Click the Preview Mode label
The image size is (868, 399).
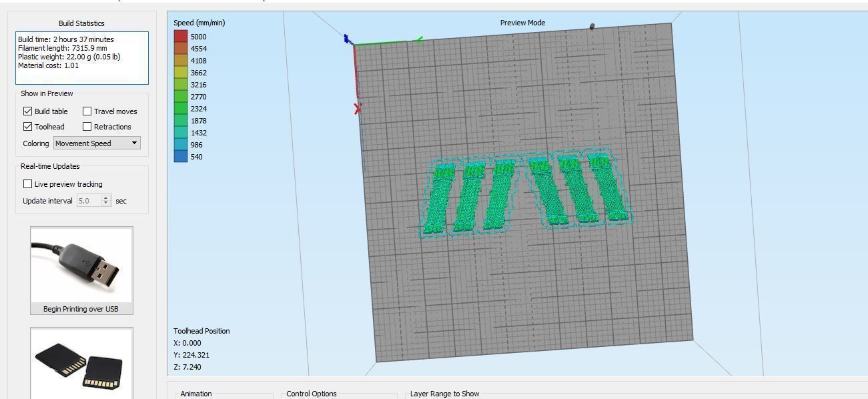(x=522, y=23)
